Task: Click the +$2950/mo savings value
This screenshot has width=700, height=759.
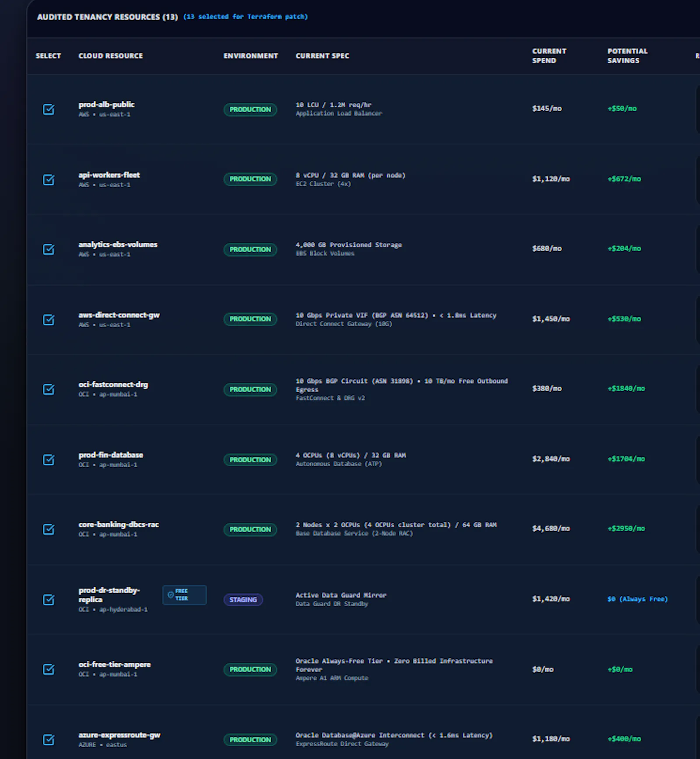Action: 626,528
